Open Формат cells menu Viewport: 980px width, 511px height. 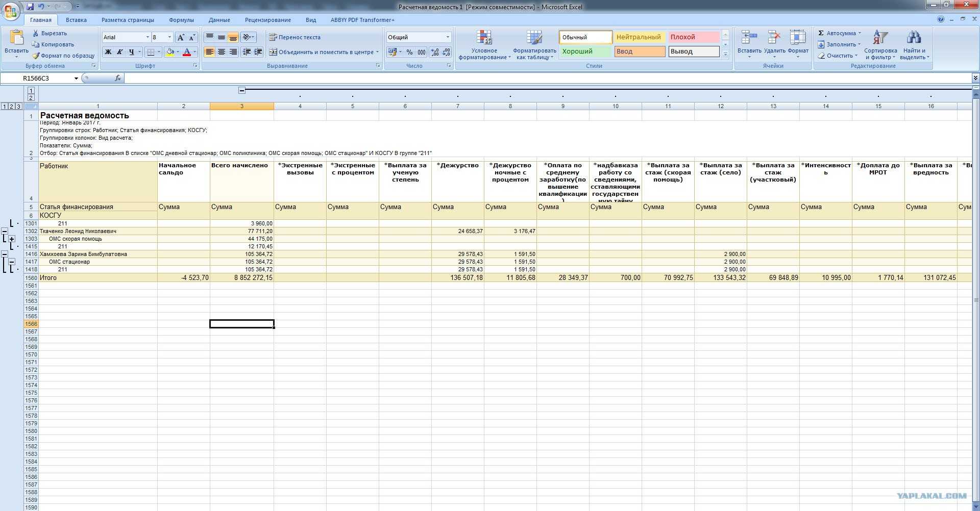point(798,45)
